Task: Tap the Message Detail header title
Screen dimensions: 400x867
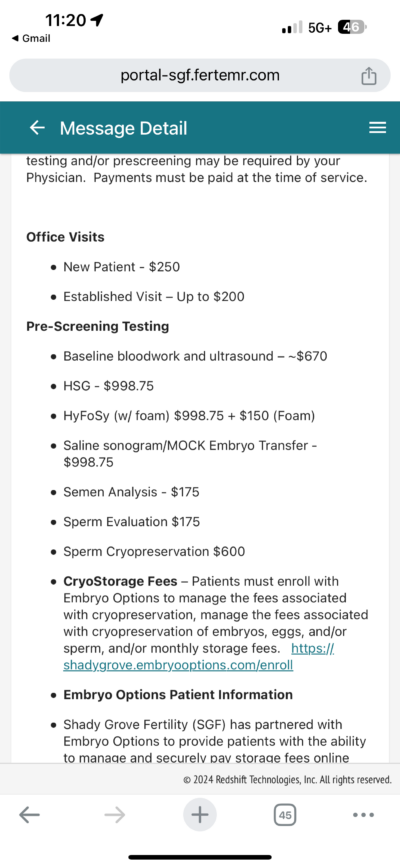Action: point(123,128)
